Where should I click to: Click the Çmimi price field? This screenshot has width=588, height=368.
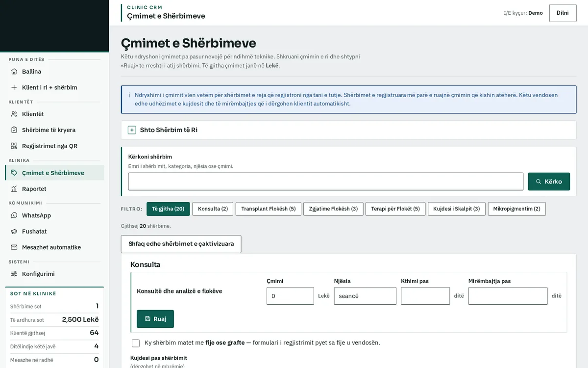click(x=290, y=296)
